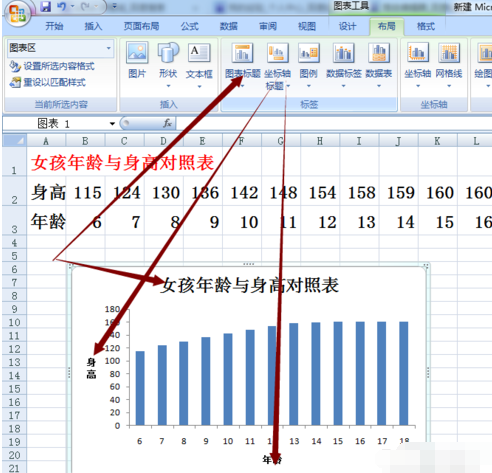Click cell with red title 女孩年龄与身高对照表
Viewport: 492px width, 473px height.
pos(122,163)
